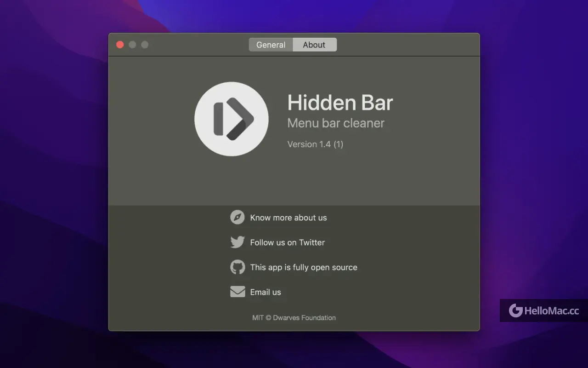588x368 pixels.
Task: Open the Know more about us link
Action: tap(288, 218)
